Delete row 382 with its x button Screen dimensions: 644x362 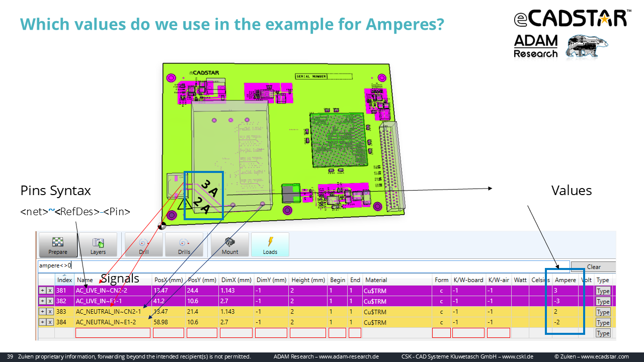tap(50, 301)
